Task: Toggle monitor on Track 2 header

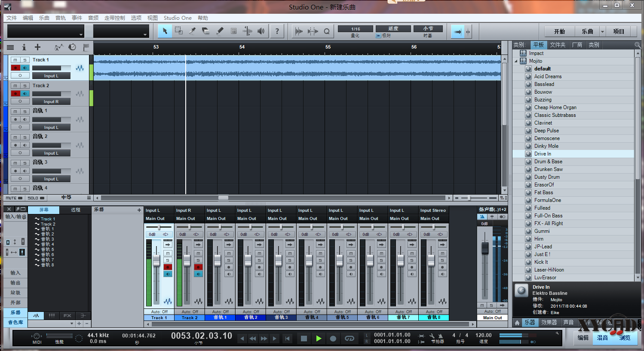Action: tap(25, 94)
